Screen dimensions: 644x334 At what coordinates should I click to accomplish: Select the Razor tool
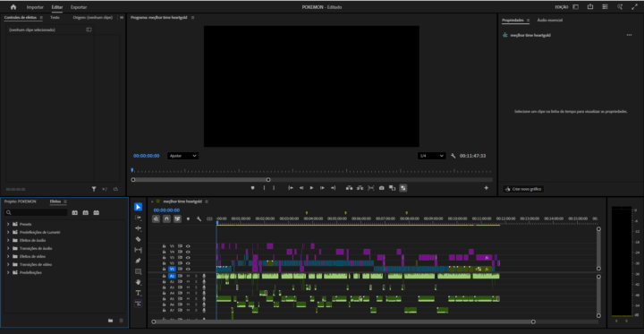[x=138, y=239]
